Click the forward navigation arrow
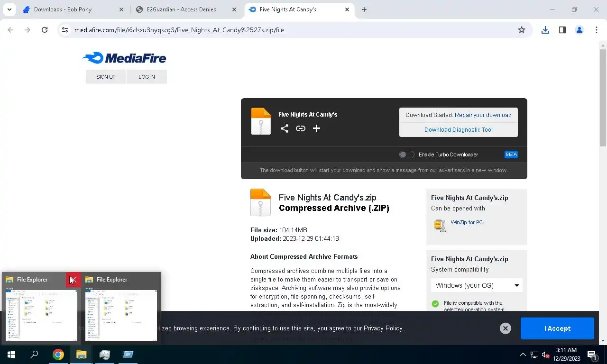This screenshot has height=364, width=607. 28,30
